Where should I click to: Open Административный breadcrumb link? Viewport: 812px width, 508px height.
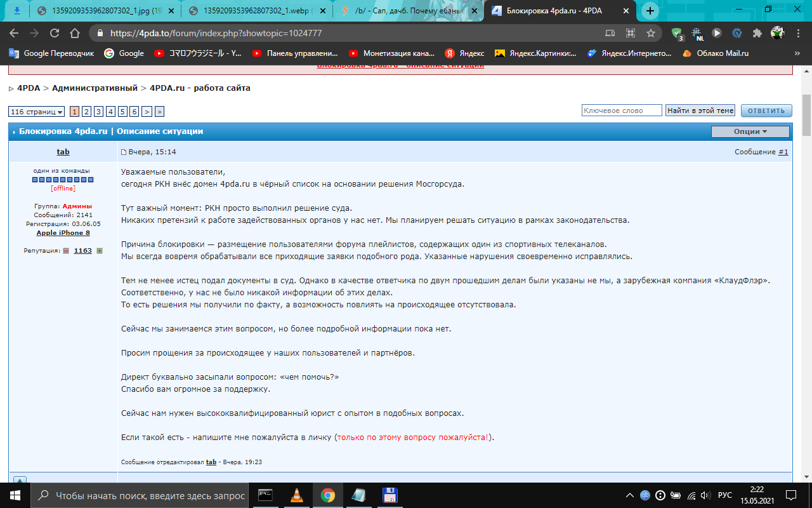[95, 88]
